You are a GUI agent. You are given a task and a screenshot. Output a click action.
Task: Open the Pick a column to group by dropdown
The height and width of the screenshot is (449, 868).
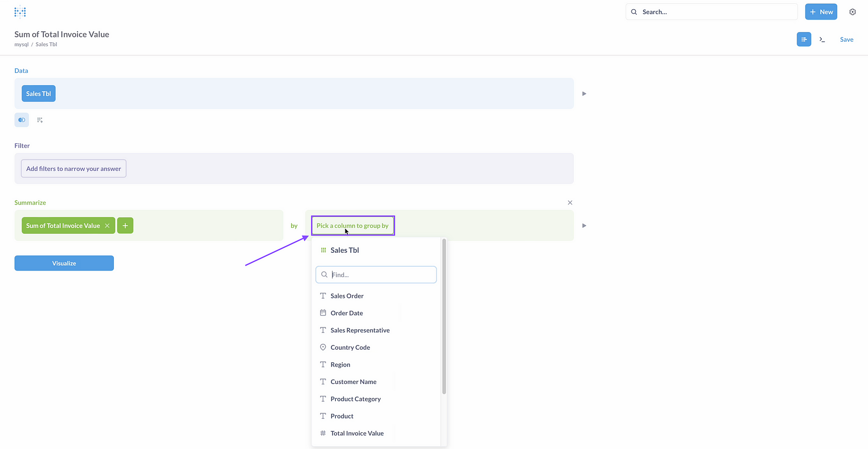(353, 226)
